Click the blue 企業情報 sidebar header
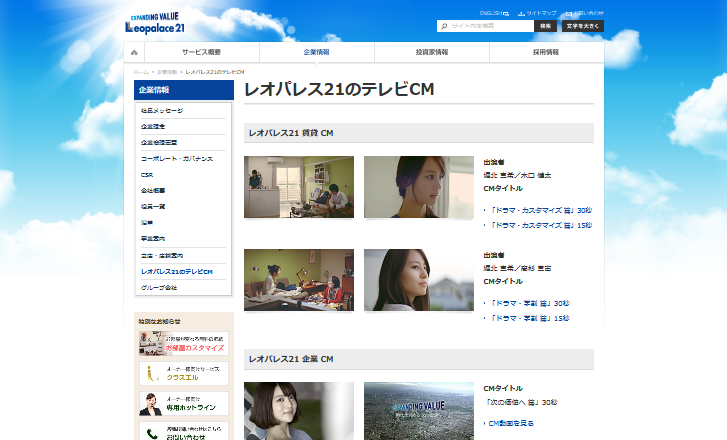Image resolution: width=727 pixels, height=440 pixels. [x=184, y=90]
